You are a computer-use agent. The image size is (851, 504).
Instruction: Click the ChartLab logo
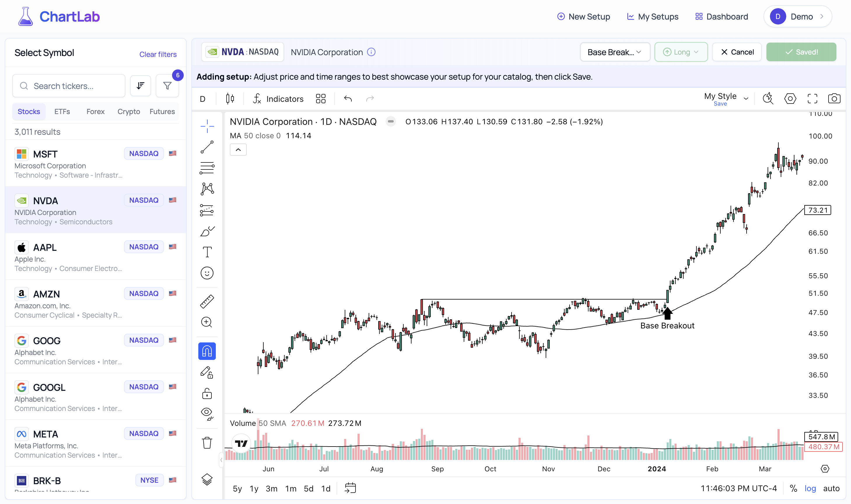pyautogui.click(x=59, y=16)
